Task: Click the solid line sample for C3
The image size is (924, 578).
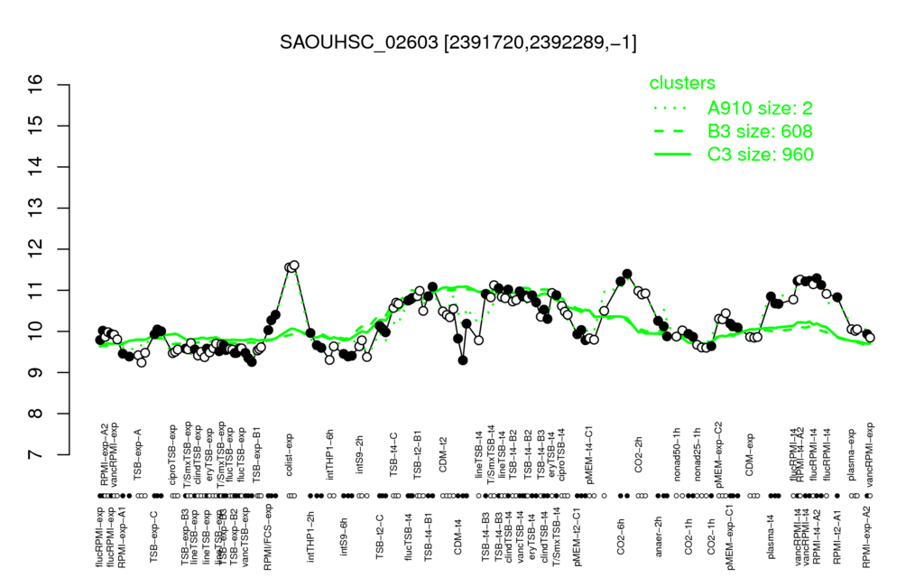Action: click(x=671, y=154)
